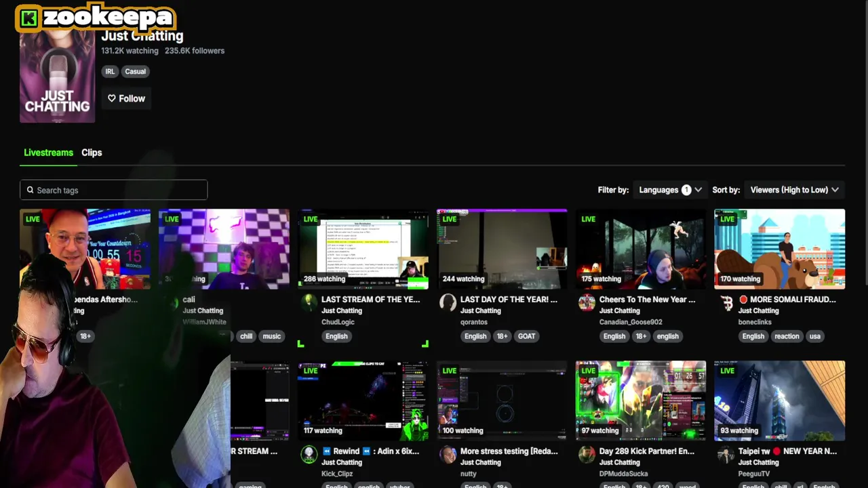Open Cheers To The New Year stream title

tap(647, 299)
